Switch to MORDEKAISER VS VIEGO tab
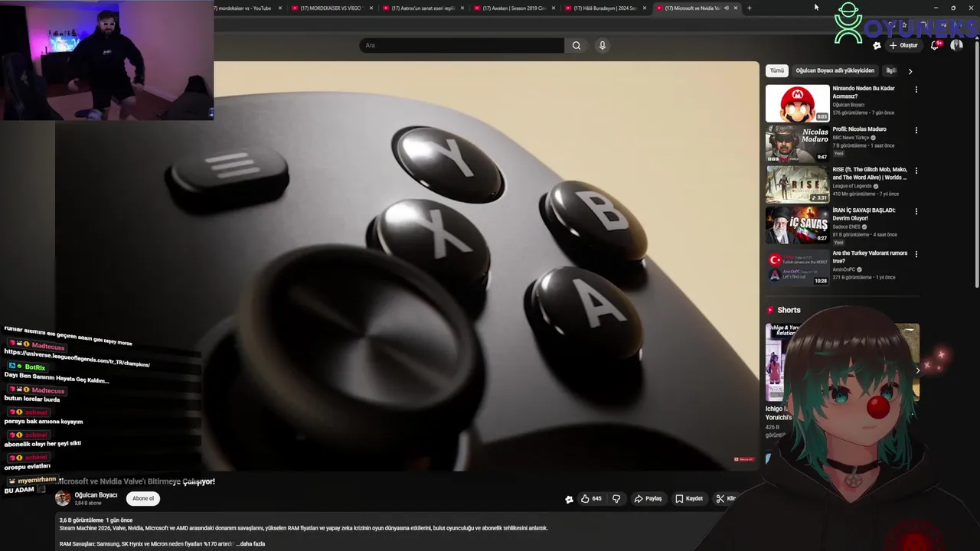The height and width of the screenshot is (551, 980). click(332, 8)
